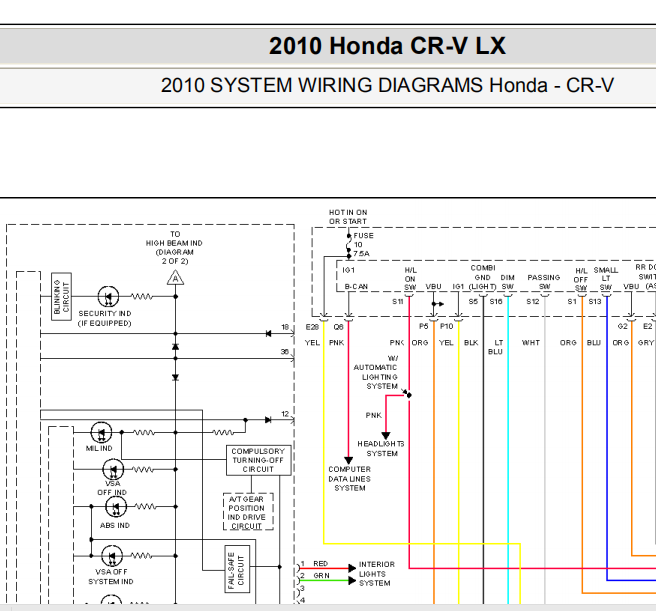The image size is (656, 611).
Task: Click the LED symbol above MIL IND
Action: [x=101, y=433]
